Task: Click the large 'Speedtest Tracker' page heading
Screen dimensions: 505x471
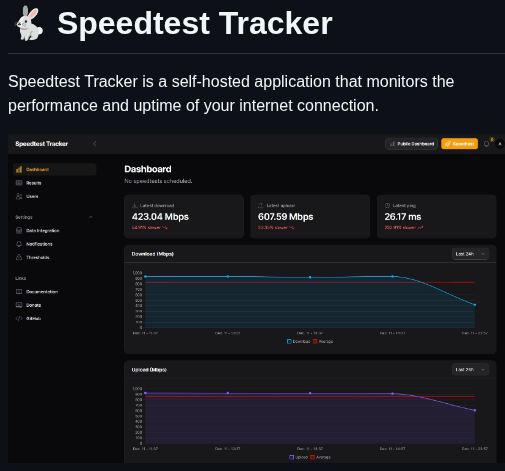Action: (x=195, y=23)
